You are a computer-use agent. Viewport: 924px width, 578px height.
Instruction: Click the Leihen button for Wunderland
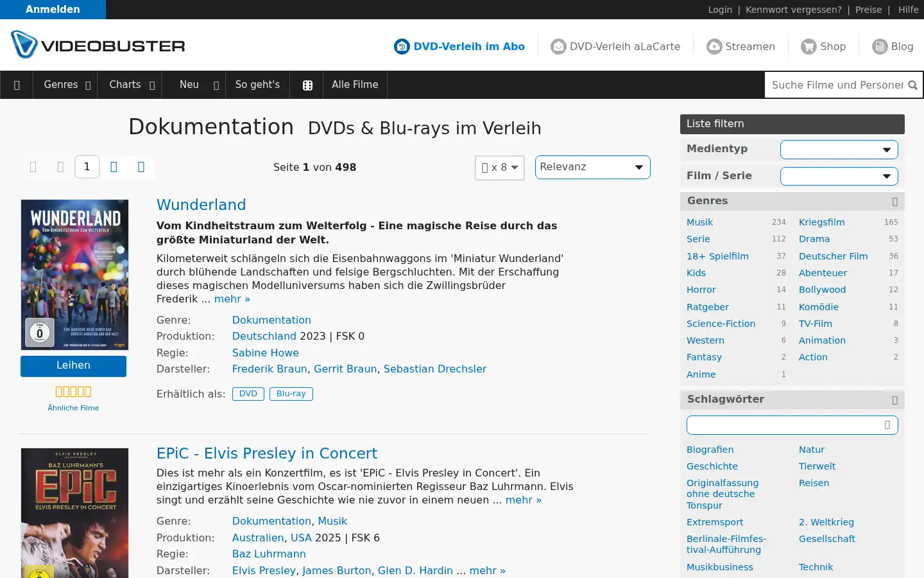(x=73, y=365)
